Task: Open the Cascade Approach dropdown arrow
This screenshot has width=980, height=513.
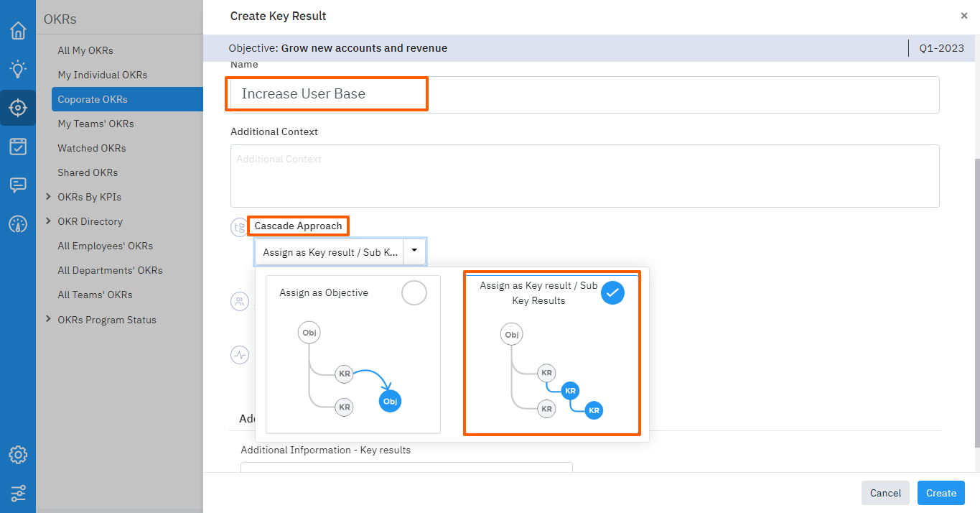Action: [414, 251]
